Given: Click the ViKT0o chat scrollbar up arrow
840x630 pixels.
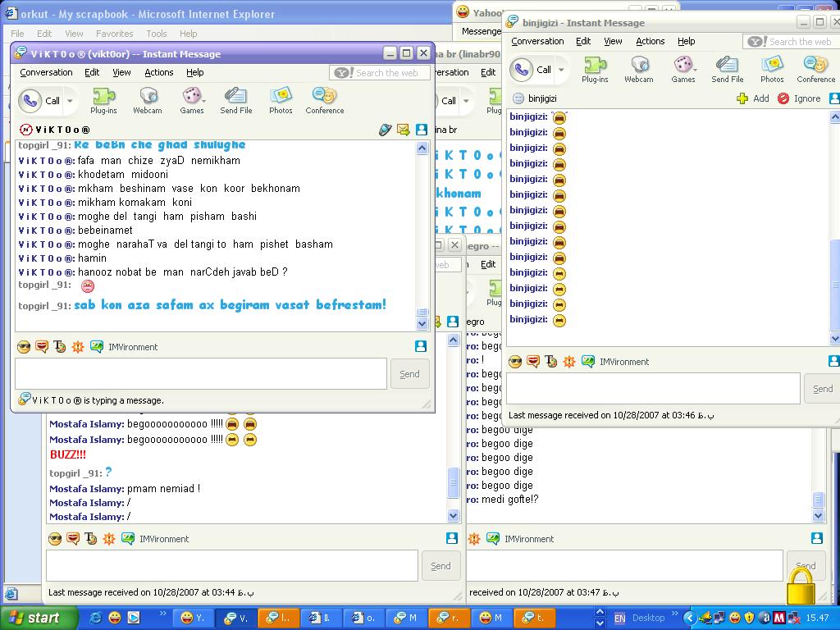Looking at the screenshot, I should (x=422, y=148).
